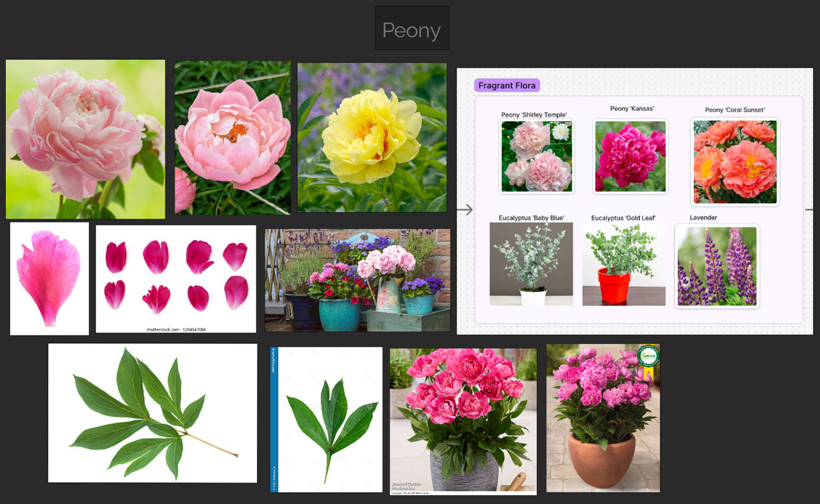Viewport: 820px width, 504px height.
Task: Select the Lavender purple flowers image
Action: (x=717, y=266)
